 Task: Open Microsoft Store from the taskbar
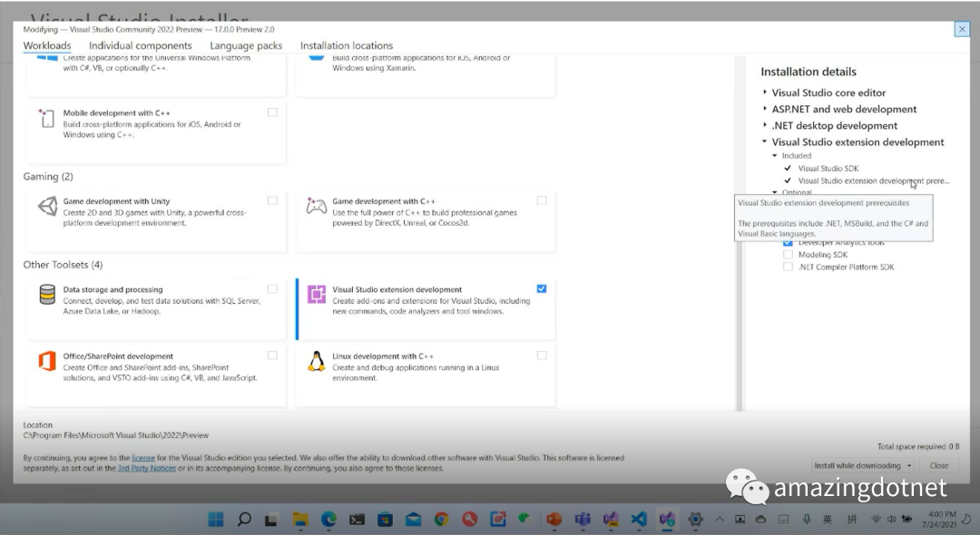click(385, 520)
